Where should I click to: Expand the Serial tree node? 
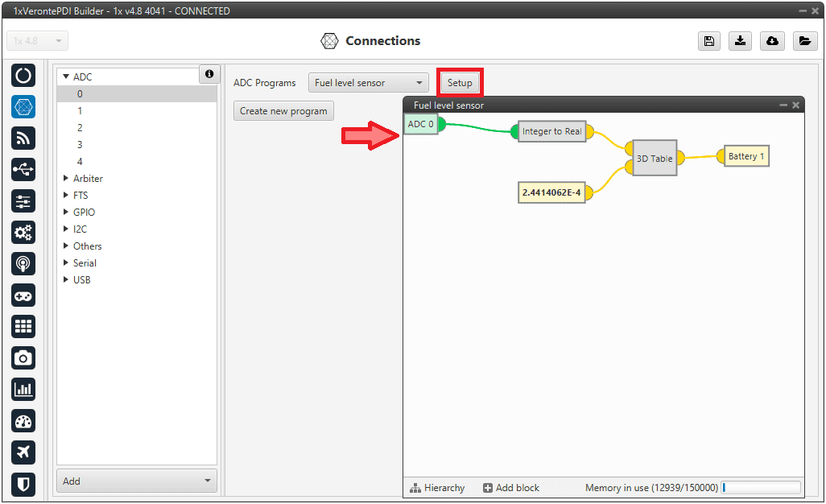coord(66,262)
